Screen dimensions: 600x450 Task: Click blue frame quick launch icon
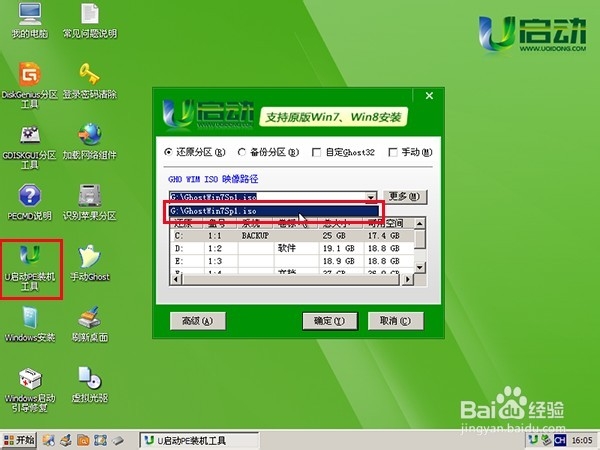click(100, 440)
